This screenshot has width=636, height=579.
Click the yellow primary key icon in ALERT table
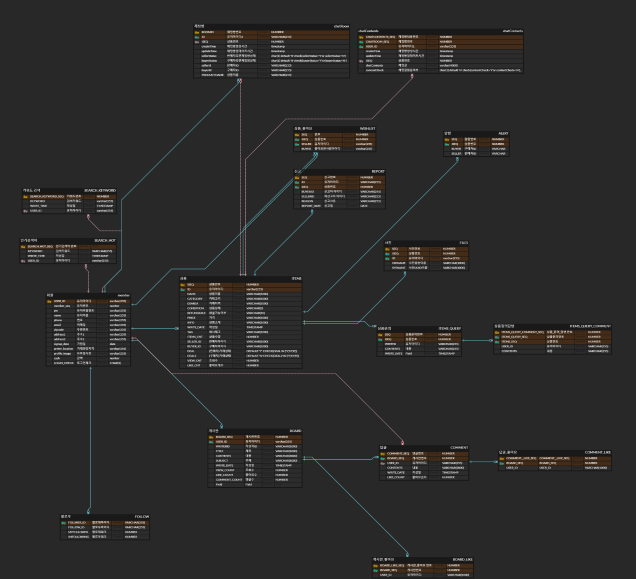click(447, 140)
